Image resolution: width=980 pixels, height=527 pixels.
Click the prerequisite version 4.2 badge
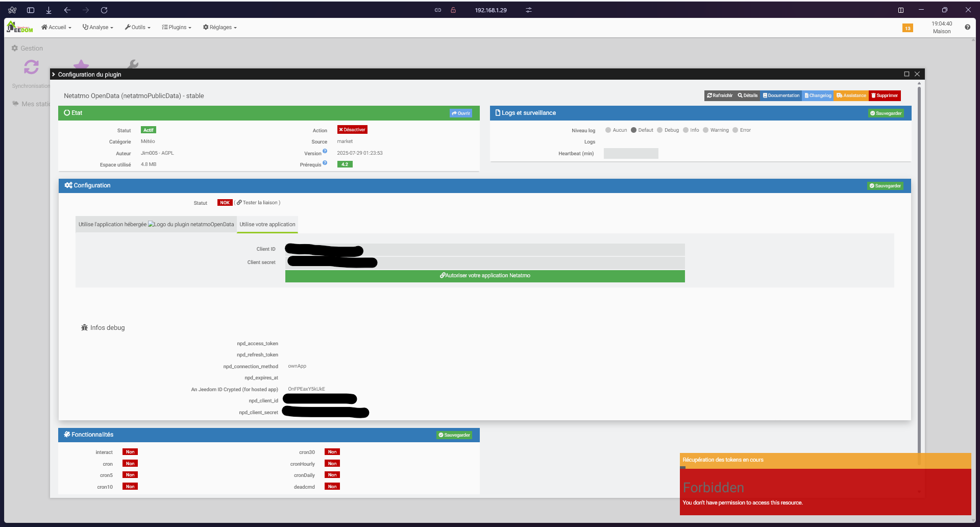345,164
